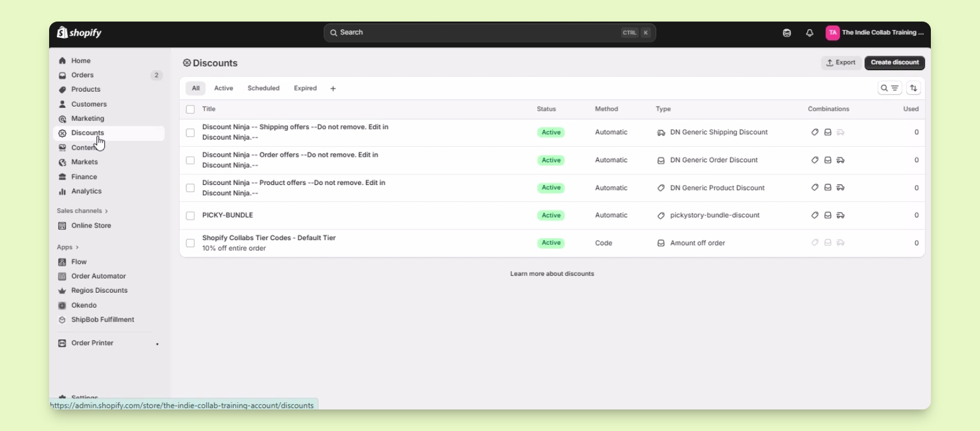Open the store account menu
980x431 pixels.
[x=875, y=33]
